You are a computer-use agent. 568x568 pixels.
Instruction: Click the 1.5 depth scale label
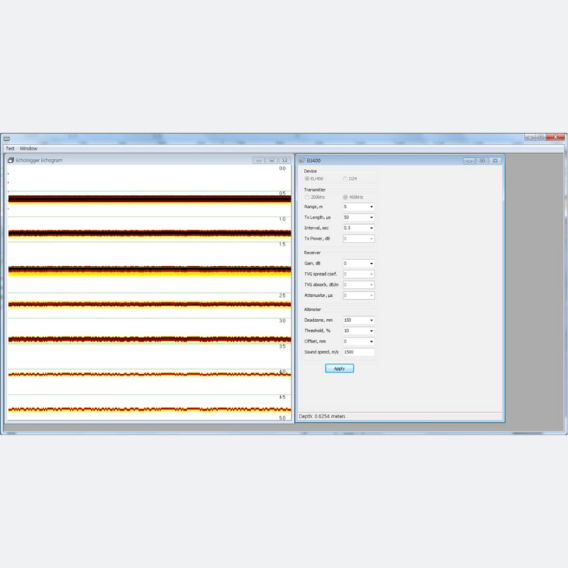pyautogui.click(x=282, y=245)
